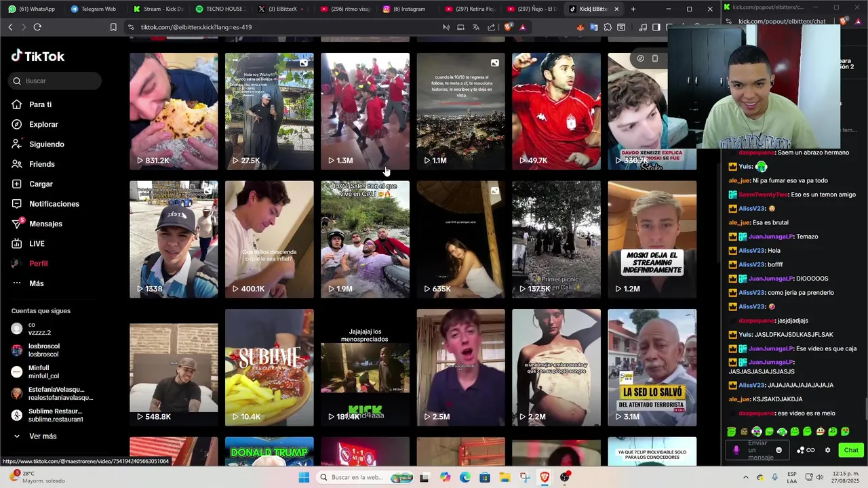Open the weather widget showing 28°C

point(37,477)
